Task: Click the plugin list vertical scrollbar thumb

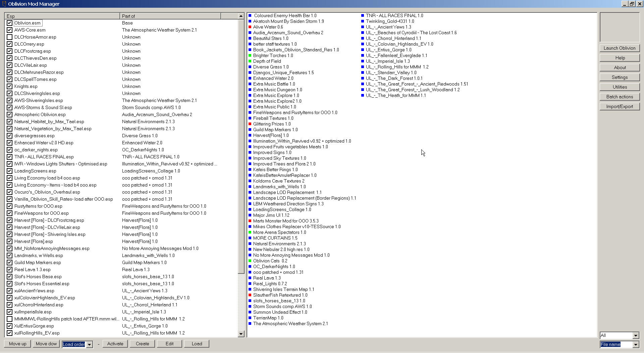Action: point(241,146)
